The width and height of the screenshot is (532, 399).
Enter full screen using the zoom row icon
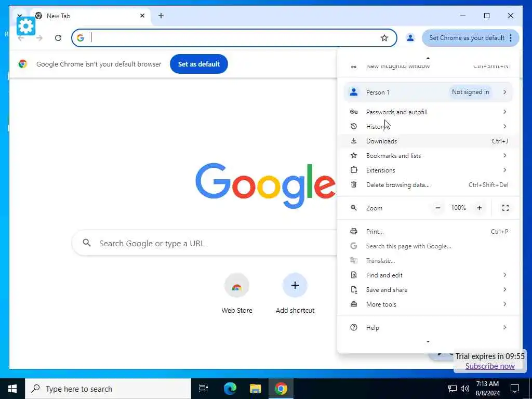tap(505, 208)
